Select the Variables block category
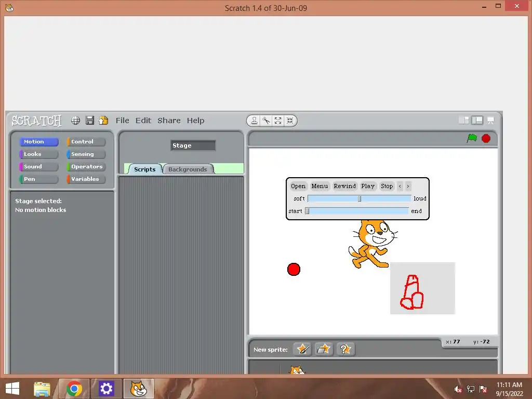 86,179
